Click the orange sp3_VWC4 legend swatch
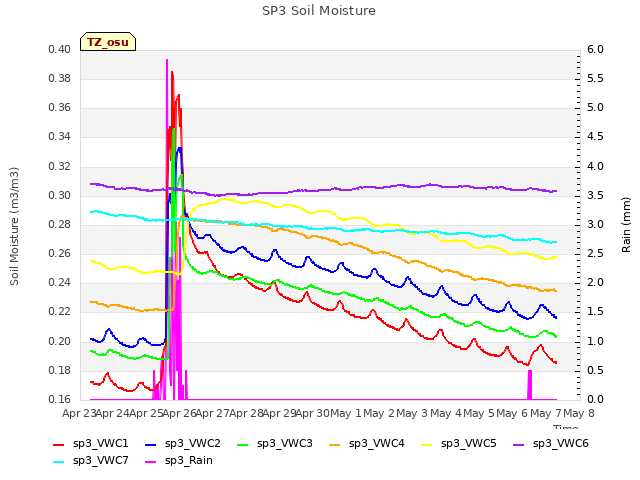The height and width of the screenshot is (480, 640). pyautogui.click(x=335, y=445)
